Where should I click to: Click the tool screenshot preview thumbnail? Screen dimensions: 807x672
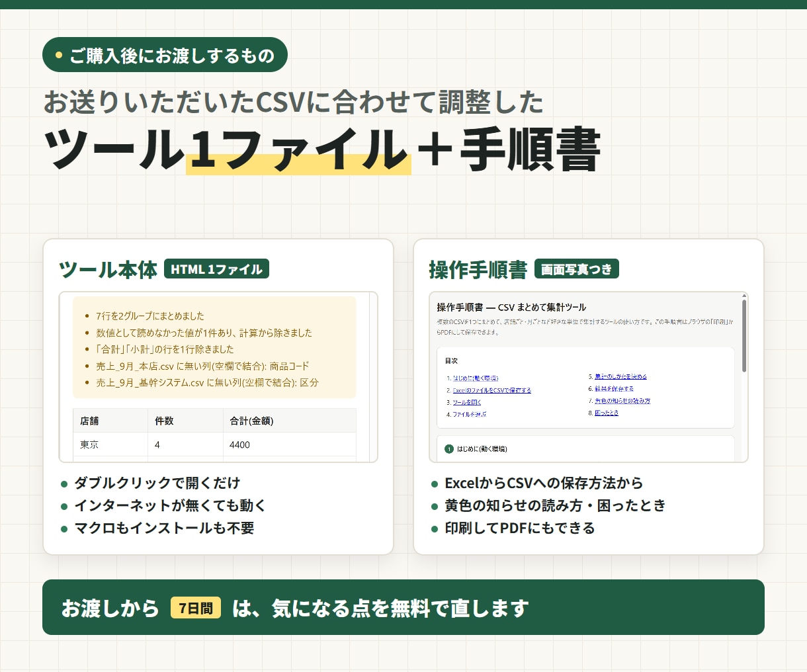point(218,377)
